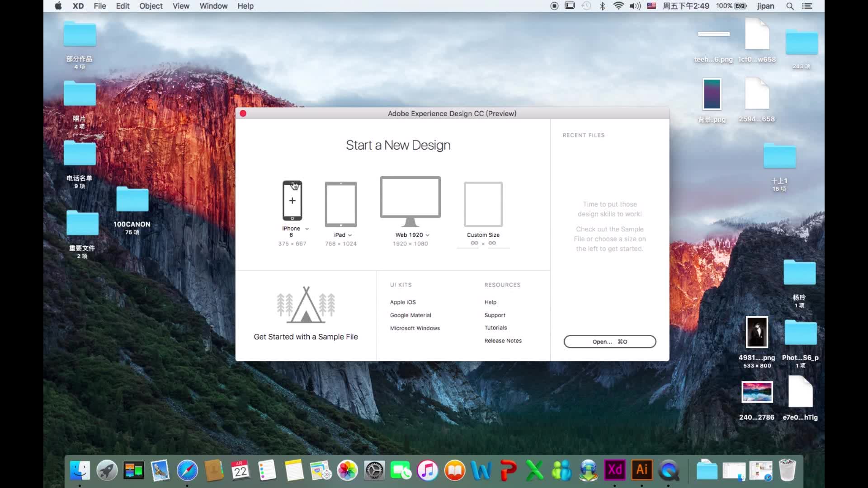The height and width of the screenshot is (488, 868).
Task: Expand the iPad size dropdown arrow
Action: pos(350,235)
